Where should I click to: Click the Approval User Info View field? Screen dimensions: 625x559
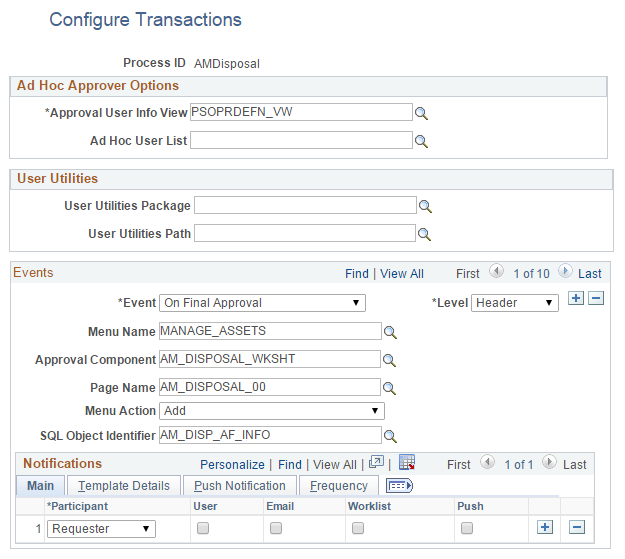301,112
